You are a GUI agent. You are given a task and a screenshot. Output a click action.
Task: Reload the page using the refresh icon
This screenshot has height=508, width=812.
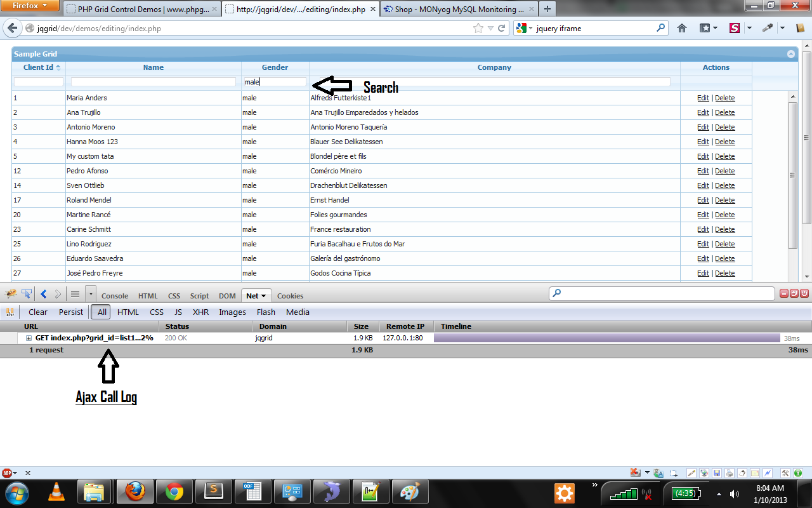501,28
